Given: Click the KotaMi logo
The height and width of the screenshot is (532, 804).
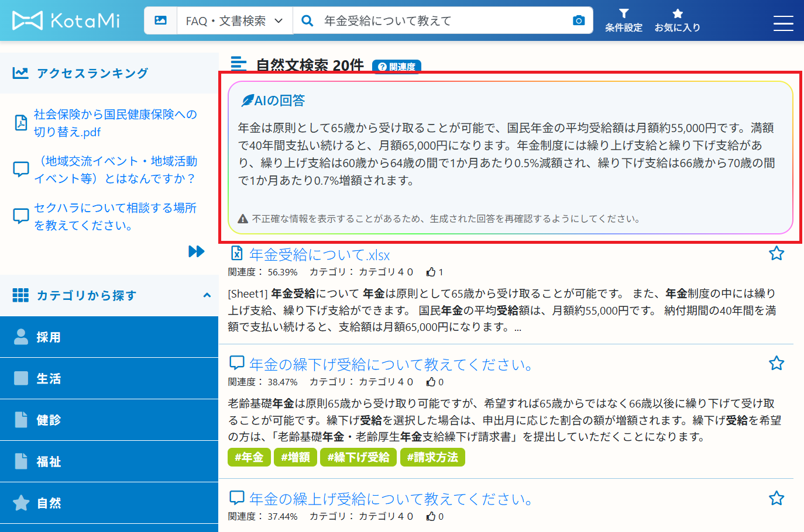Looking at the screenshot, I should click(66, 20).
